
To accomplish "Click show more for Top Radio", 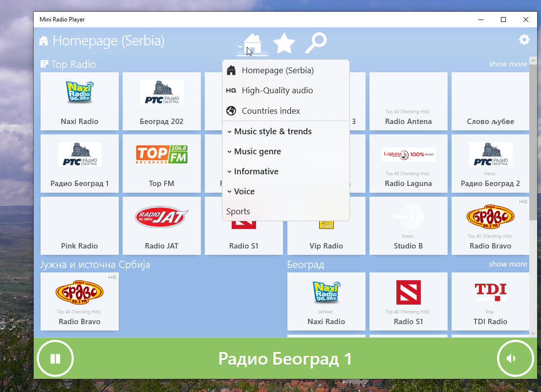I will (508, 64).
